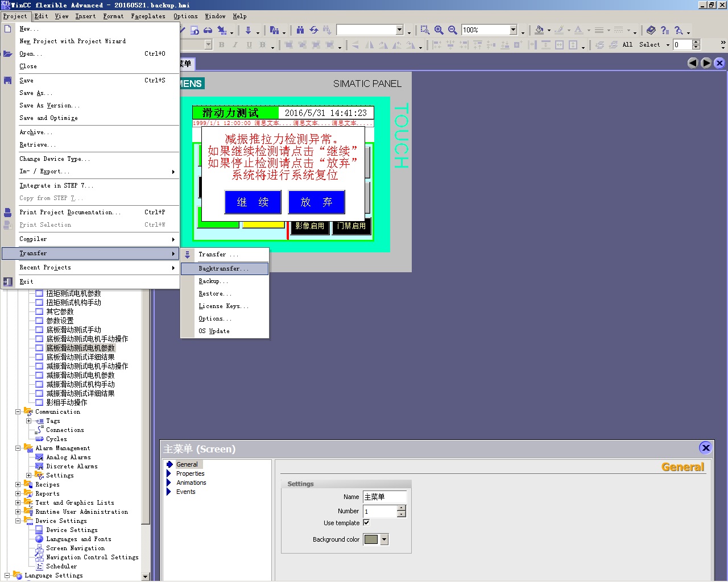Click the 门禁启用 button on canvas
Screen dimensions: 728x582
coord(351,226)
